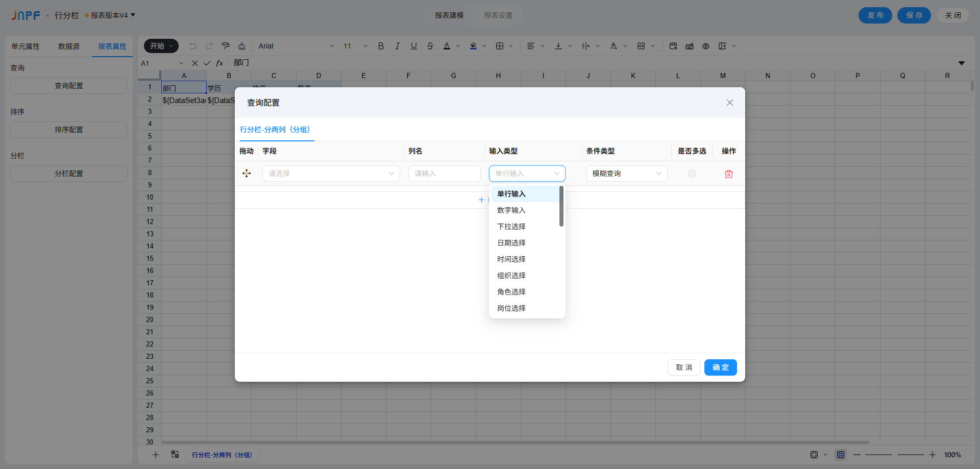Image resolution: width=980 pixels, height=469 pixels.
Task: Choose 日期选择 from the input type list
Action: 511,243
